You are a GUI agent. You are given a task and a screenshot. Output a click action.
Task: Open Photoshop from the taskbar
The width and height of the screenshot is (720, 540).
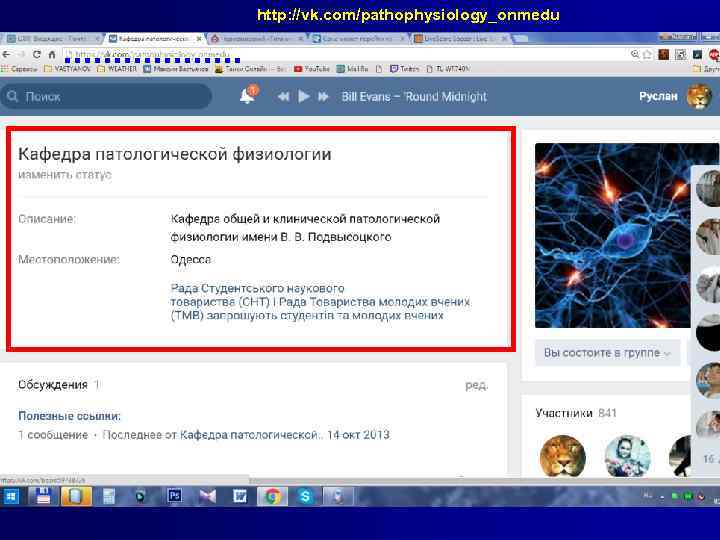coord(174,496)
